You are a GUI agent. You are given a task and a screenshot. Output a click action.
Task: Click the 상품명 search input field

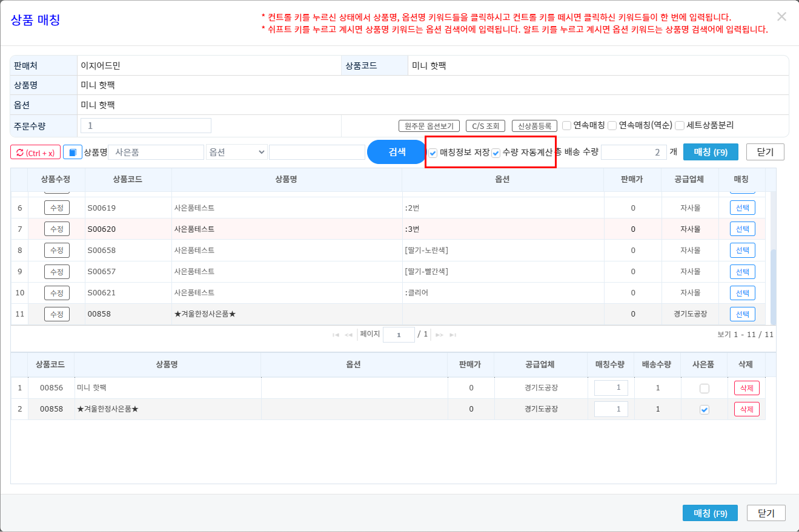pos(156,153)
